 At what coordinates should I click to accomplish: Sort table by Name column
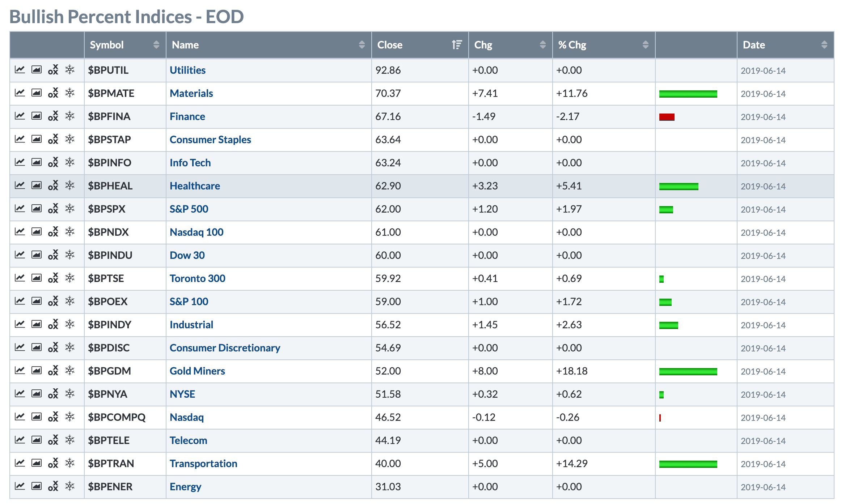click(x=362, y=45)
